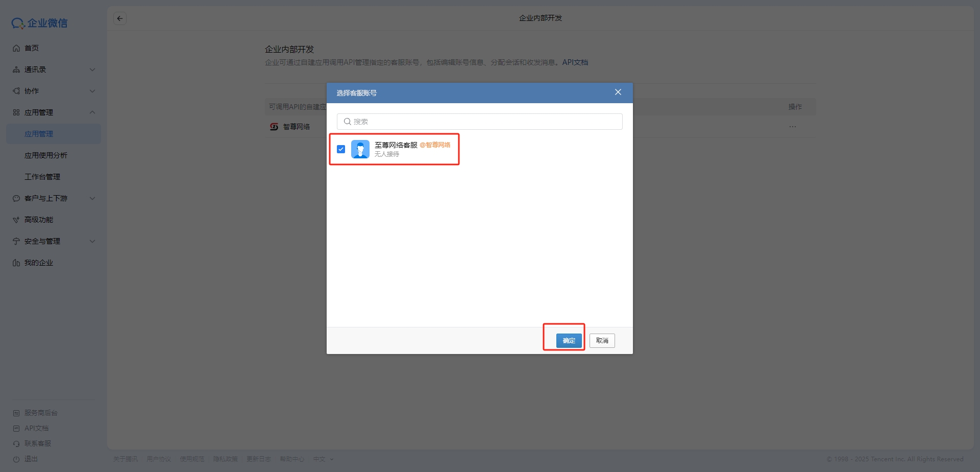The image size is (980, 472).
Task: Open the 中文 language dropdown
Action: coord(323,459)
